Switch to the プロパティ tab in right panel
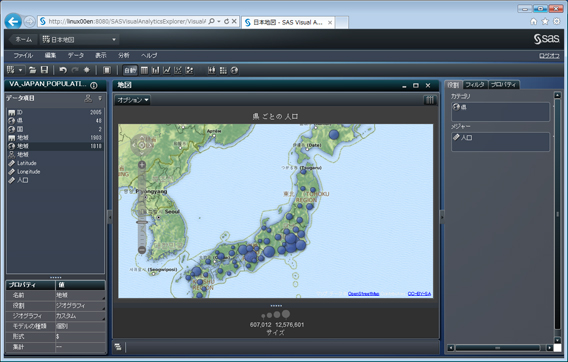The height and width of the screenshot is (362, 568). [504, 85]
